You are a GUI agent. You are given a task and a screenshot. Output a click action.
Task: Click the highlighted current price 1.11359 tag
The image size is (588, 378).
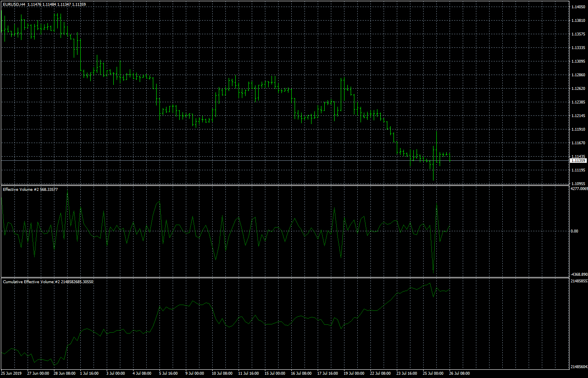point(579,161)
